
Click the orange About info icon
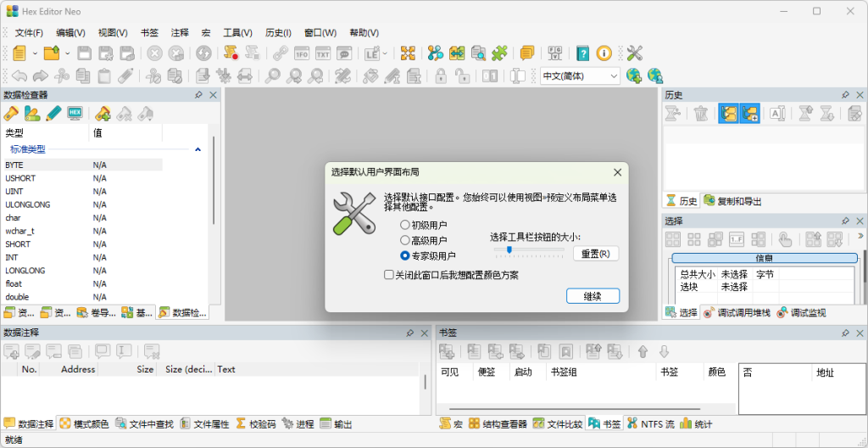604,53
